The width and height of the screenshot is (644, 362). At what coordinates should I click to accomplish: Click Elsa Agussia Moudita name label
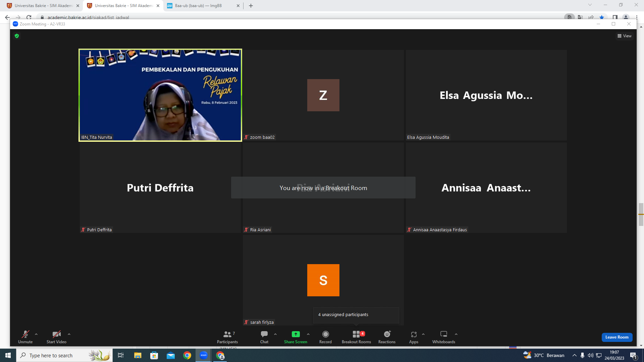point(428,137)
